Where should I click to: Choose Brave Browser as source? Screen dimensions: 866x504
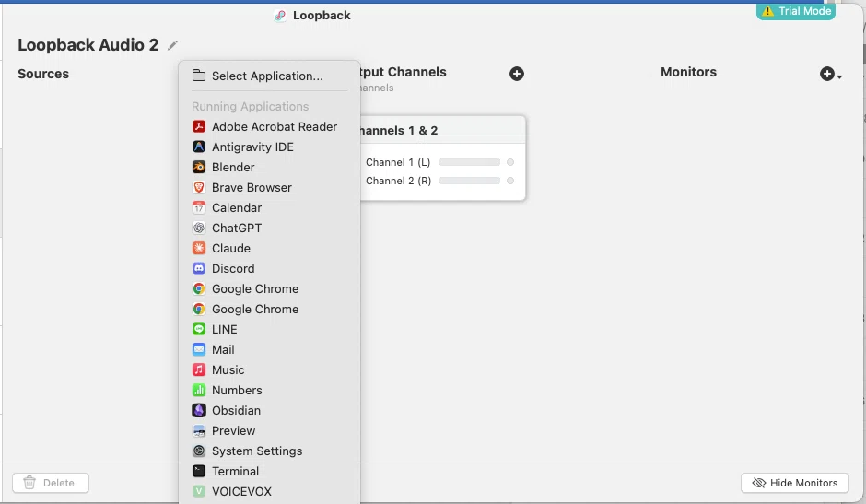tap(270, 187)
